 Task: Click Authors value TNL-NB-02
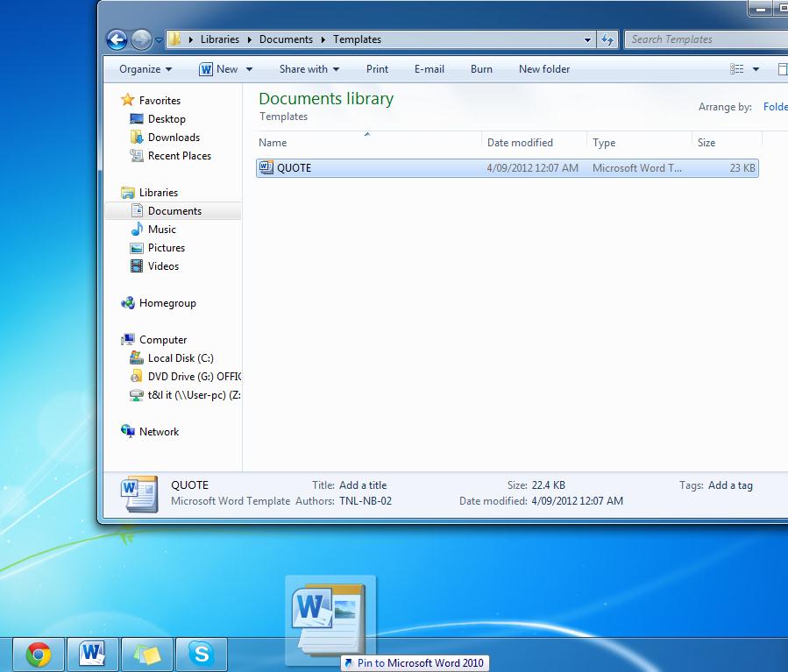[366, 501]
